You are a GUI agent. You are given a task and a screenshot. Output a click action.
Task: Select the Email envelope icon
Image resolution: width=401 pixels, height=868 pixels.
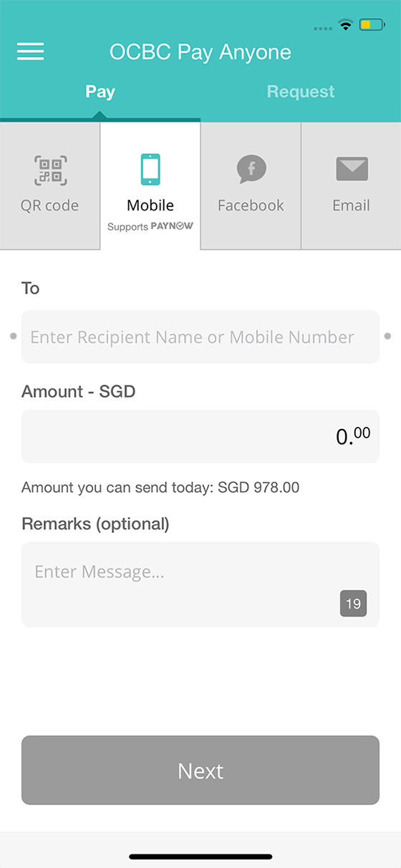352,169
